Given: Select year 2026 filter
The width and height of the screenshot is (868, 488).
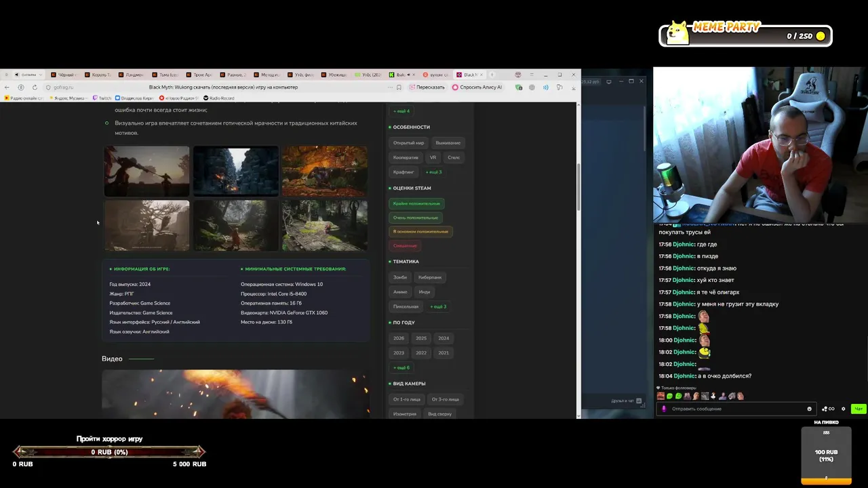Looking at the screenshot, I should click(x=399, y=338).
